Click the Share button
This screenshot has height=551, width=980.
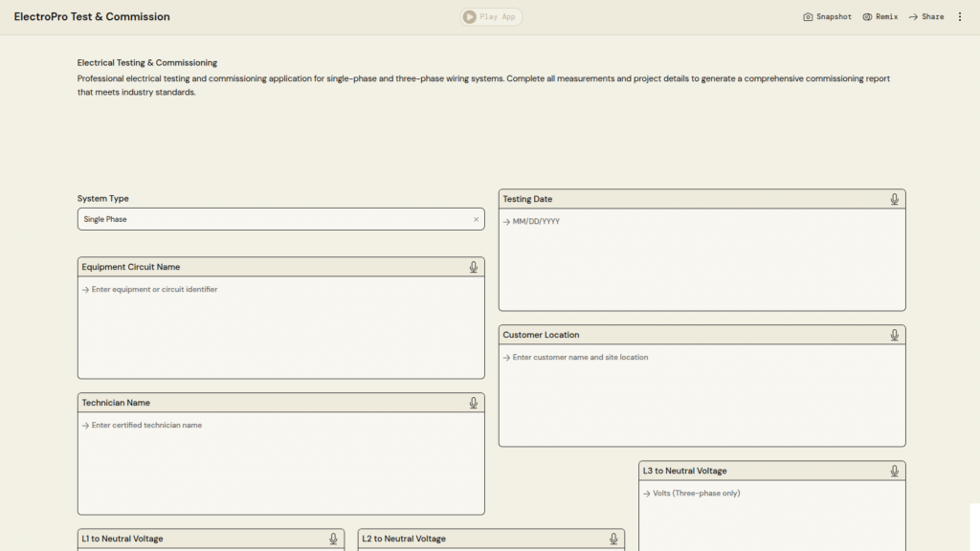point(925,17)
